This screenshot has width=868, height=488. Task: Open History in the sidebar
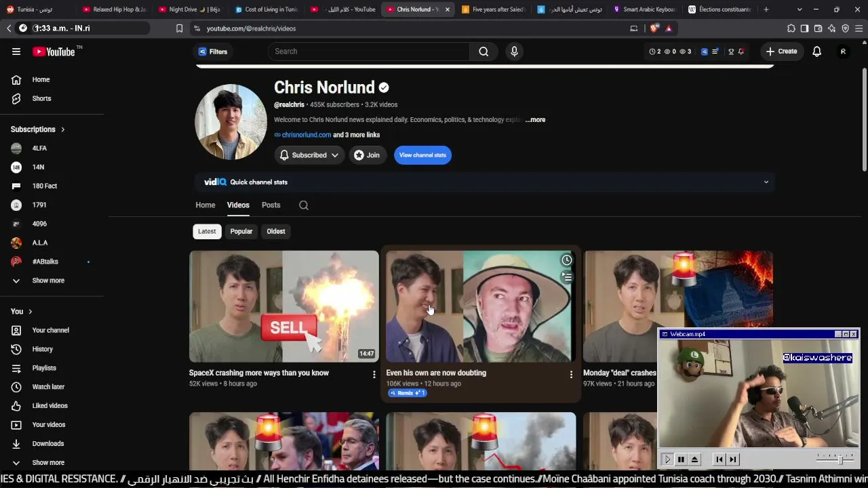[42, 349]
